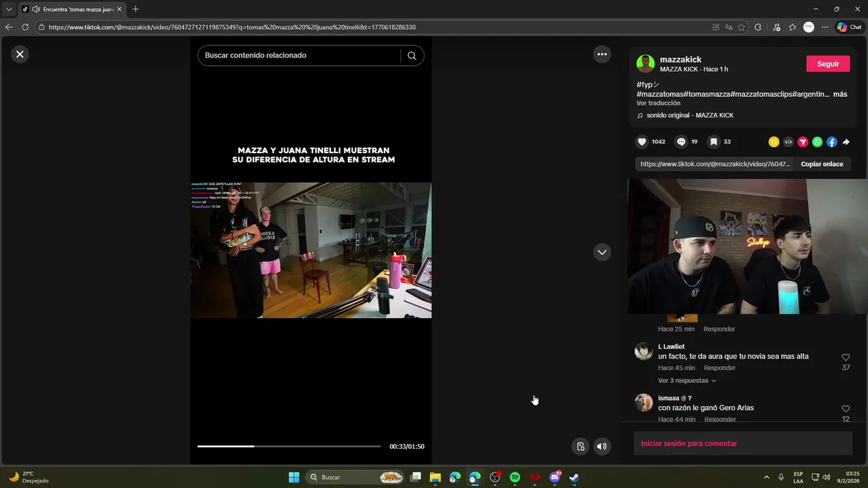
Task: Click 'Copiar enlace' button
Action: 822,164
